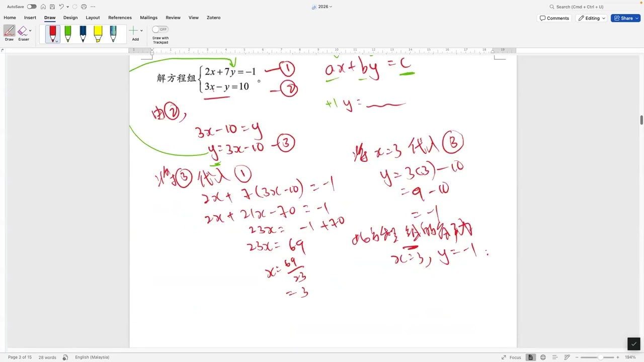
Task: Undo the last action
Action: coord(61,7)
